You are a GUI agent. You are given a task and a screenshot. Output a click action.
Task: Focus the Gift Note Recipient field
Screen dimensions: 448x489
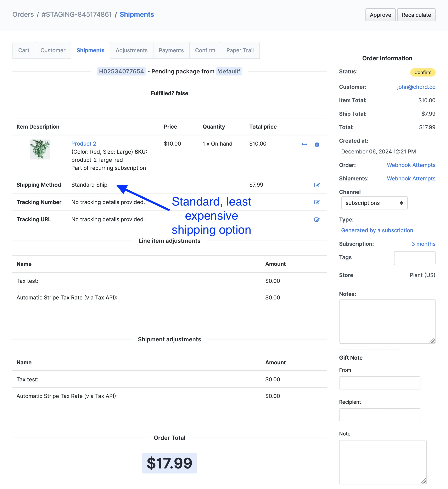(380, 415)
